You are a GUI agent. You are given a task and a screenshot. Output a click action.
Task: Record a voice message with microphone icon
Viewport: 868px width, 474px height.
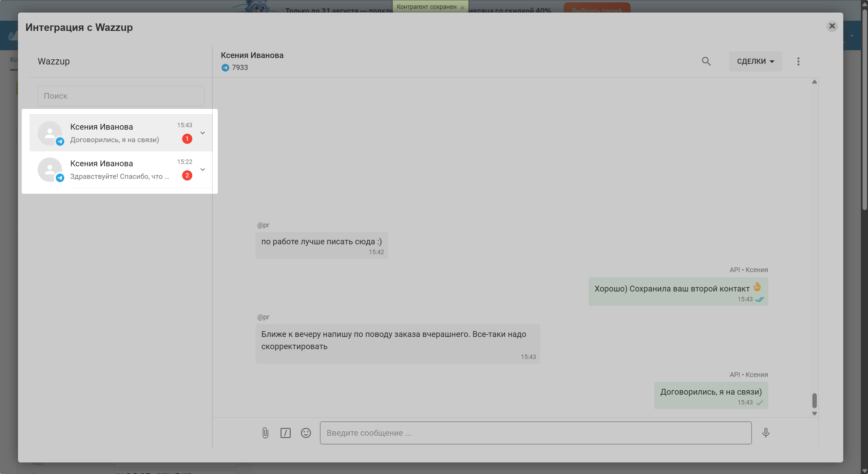[766, 433]
